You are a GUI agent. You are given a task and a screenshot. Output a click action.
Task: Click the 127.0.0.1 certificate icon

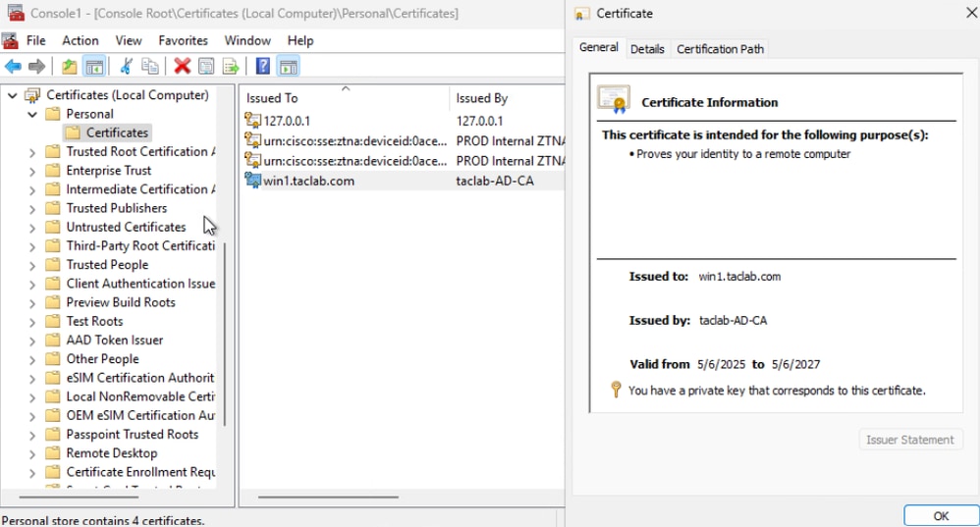(252, 120)
